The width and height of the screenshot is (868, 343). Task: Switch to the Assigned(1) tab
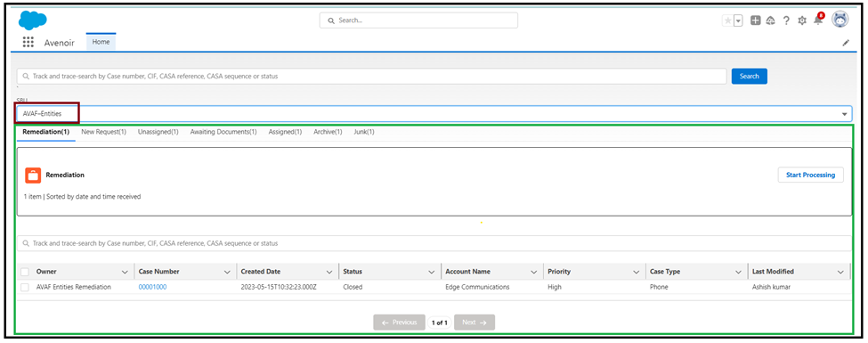pos(285,132)
